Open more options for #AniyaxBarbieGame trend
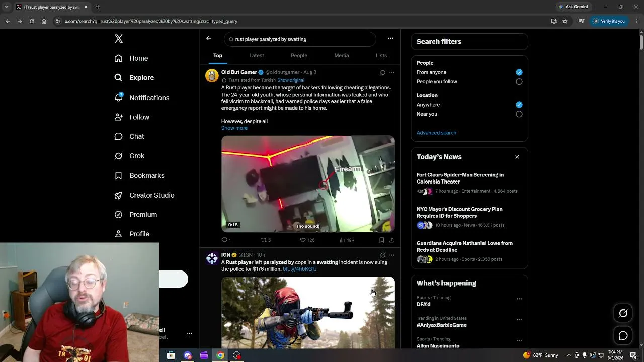Screen dimensions: 644x362 click(x=519, y=320)
